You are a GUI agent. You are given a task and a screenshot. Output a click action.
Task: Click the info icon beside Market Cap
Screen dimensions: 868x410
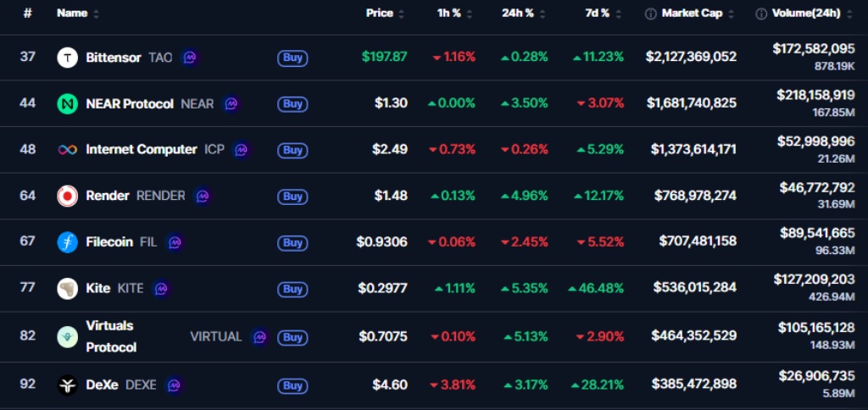[650, 14]
